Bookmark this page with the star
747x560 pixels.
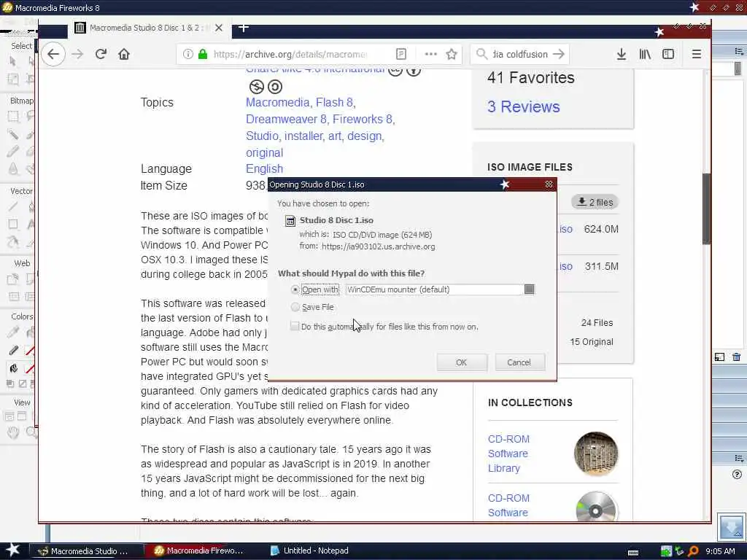(452, 54)
